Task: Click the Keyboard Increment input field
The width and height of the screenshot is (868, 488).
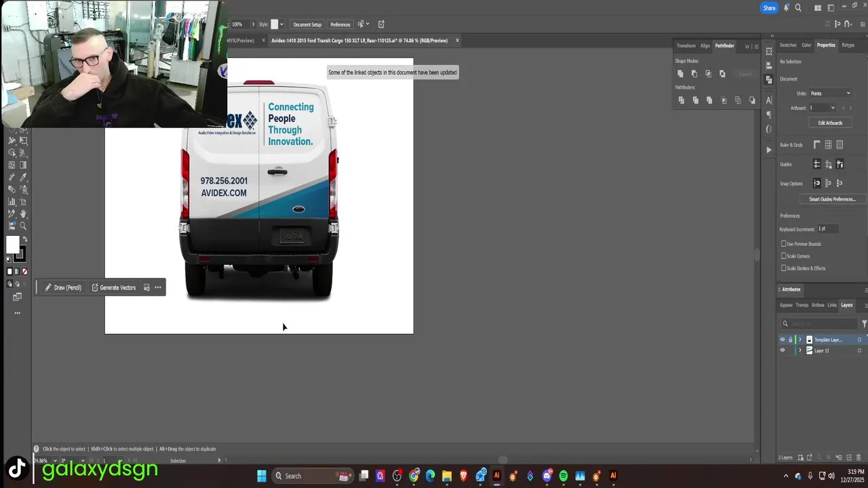Action: [x=828, y=228]
